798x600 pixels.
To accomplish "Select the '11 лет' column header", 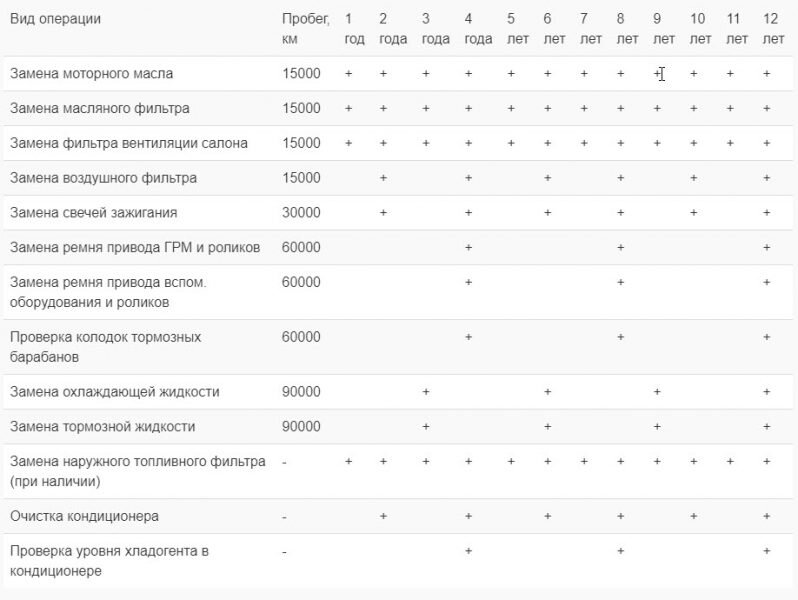I will 736,29.
